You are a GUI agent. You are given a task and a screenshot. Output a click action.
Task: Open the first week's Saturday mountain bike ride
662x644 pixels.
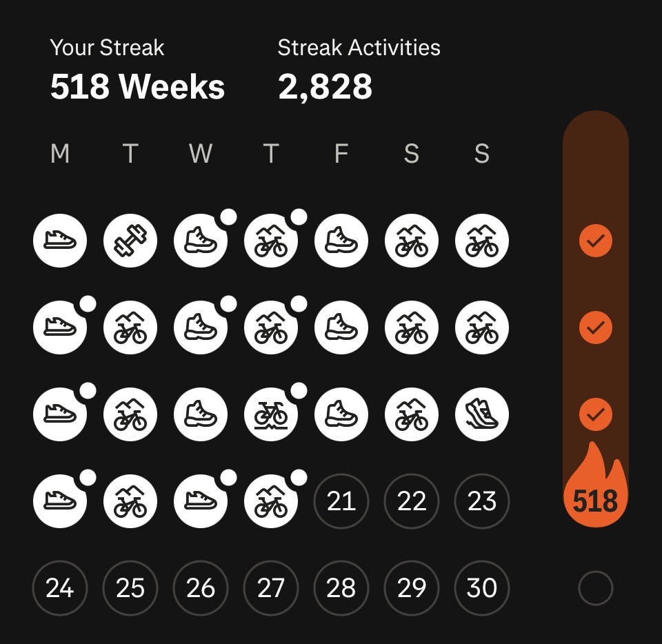point(412,241)
